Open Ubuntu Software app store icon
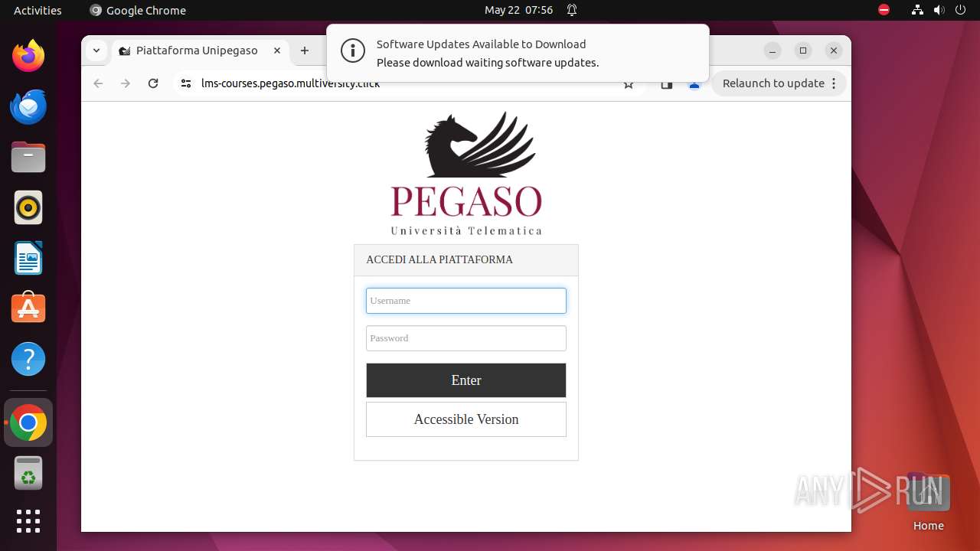Viewport: 980px width, 551px height. pyautogui.click(x=28, y=308)
